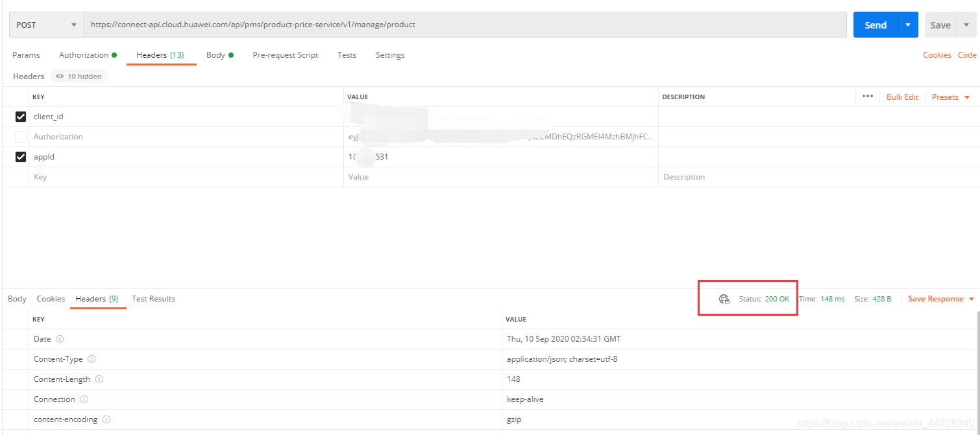Viewport: 980px width, 435px height.
Task: Add a new header in the Key field
Action: (186, 177)
